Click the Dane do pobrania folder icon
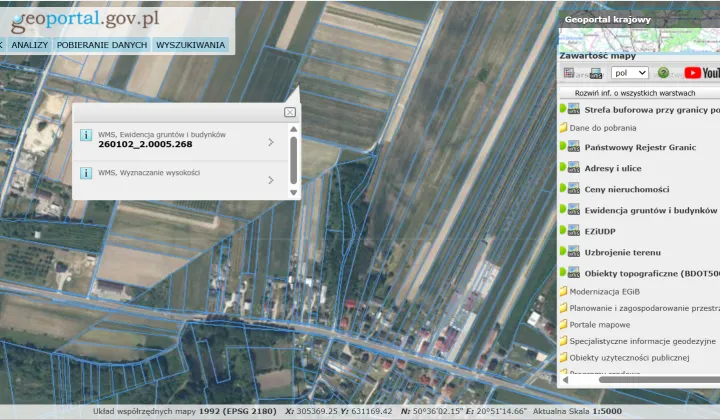The image size is (720, 420). [x=563, y=128]
